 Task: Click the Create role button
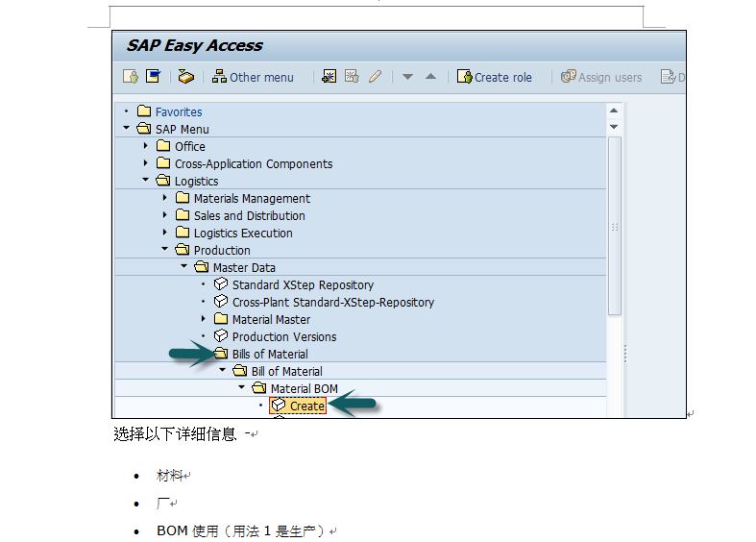coord(494,77)
